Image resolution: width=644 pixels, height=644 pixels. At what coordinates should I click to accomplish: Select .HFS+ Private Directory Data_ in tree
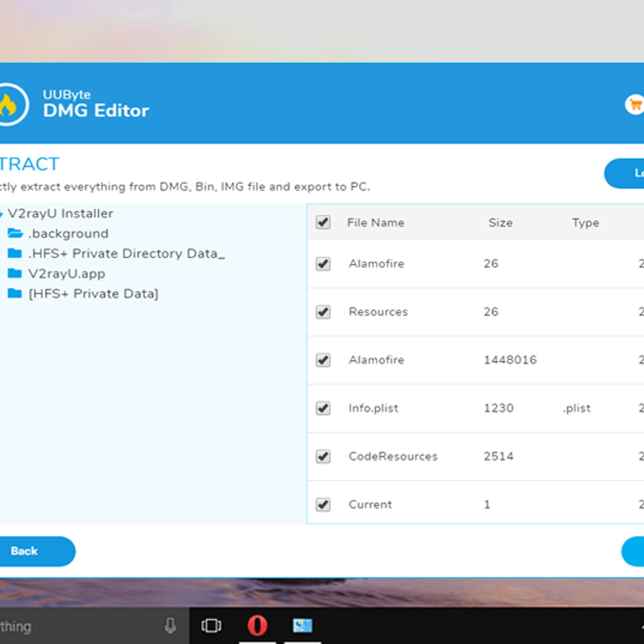(126, 254)
